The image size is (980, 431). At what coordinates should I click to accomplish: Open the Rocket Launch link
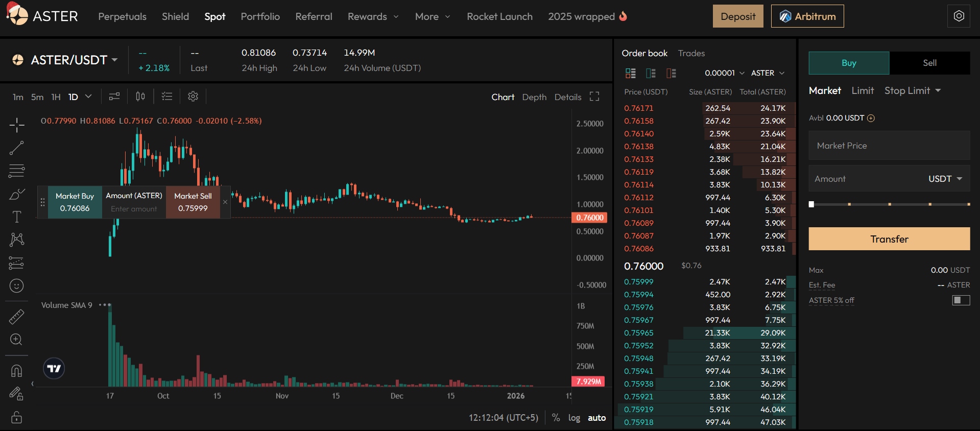499,16
